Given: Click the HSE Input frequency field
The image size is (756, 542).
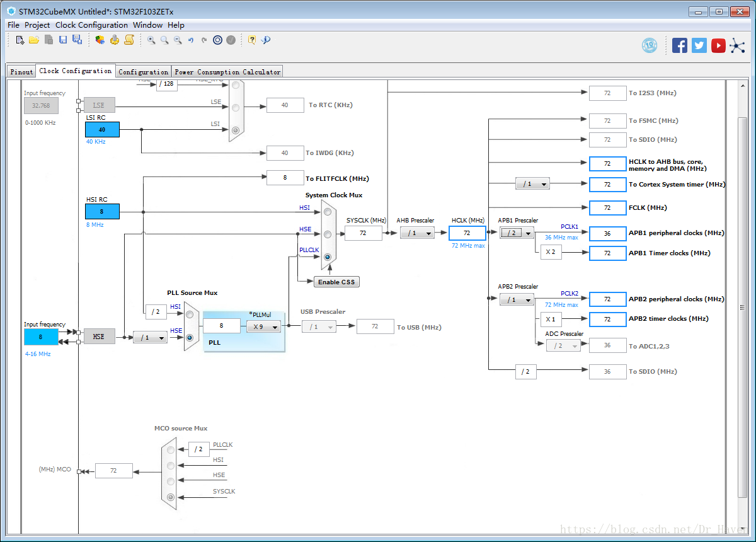Looking at the screenshot, I should [x=41, y=337].
